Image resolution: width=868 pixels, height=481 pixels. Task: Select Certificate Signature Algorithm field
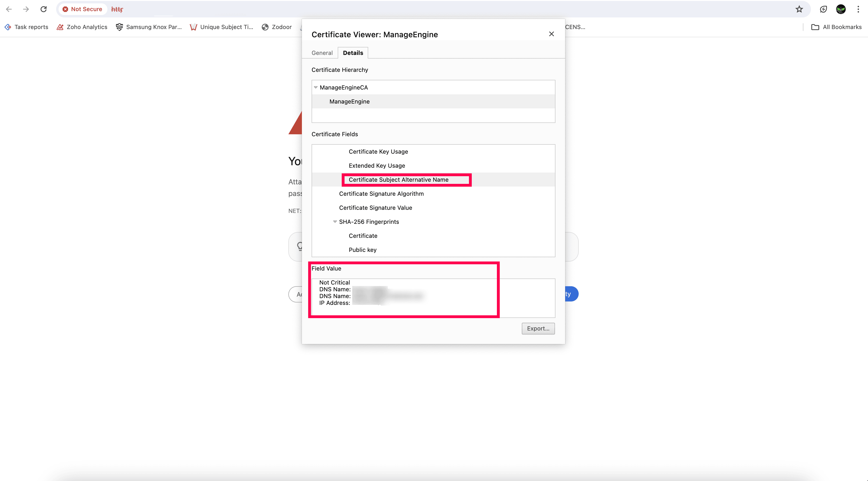click(381, 194)
